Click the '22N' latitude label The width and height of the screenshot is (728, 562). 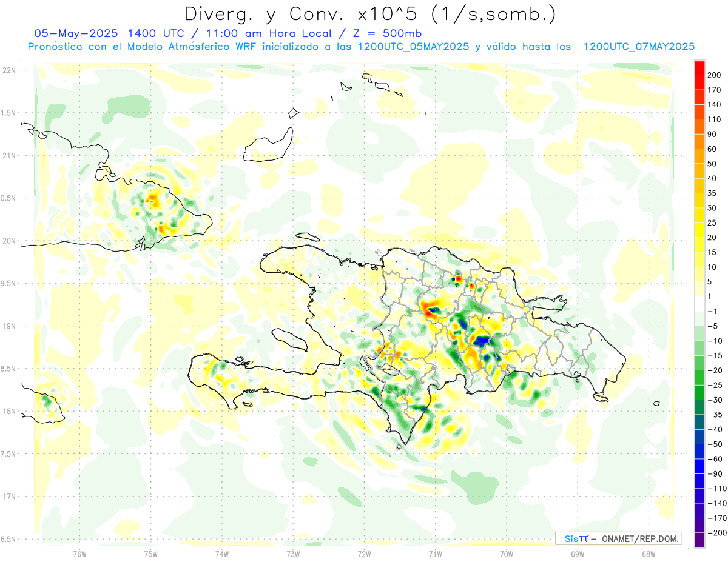[x=9, y=70]
